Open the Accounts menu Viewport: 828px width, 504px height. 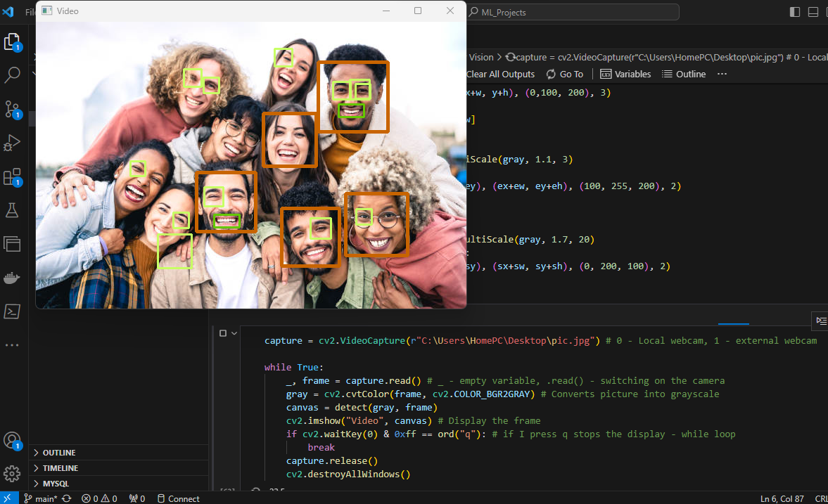[12, 441]
